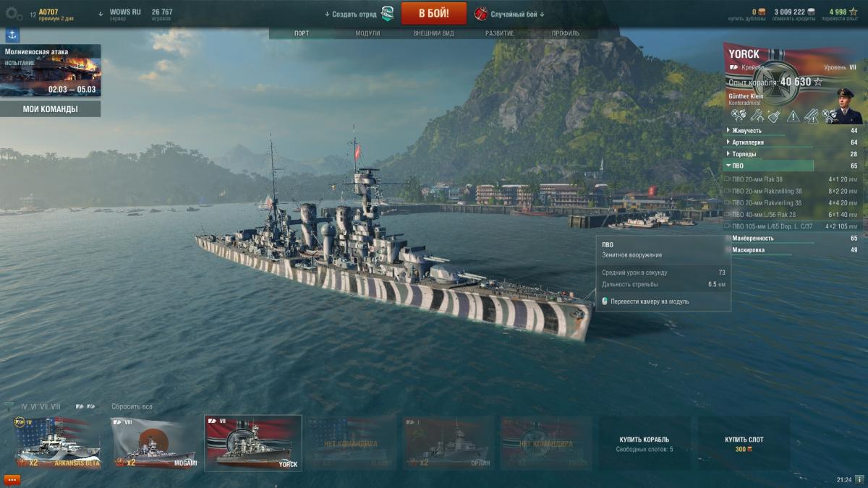Viewport: 868px width, 488px height.
Task: Click the warning triangle icon on Yorck panel
Action: point(793,116)
